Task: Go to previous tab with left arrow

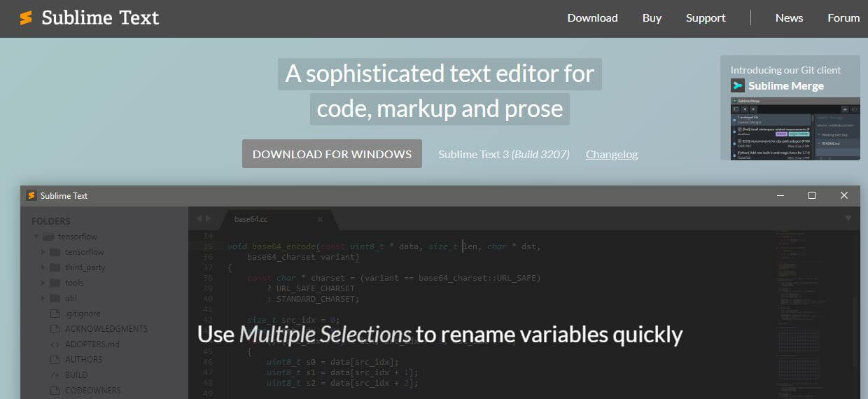Action: (x=199, y=218)
